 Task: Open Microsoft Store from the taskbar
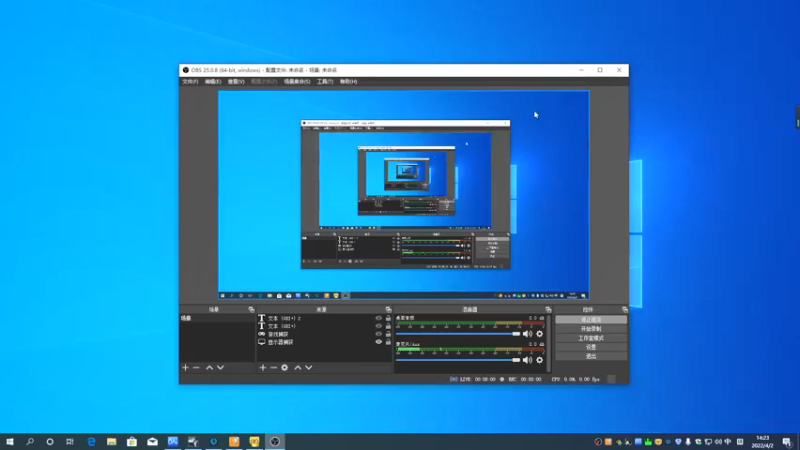[132, 441]
